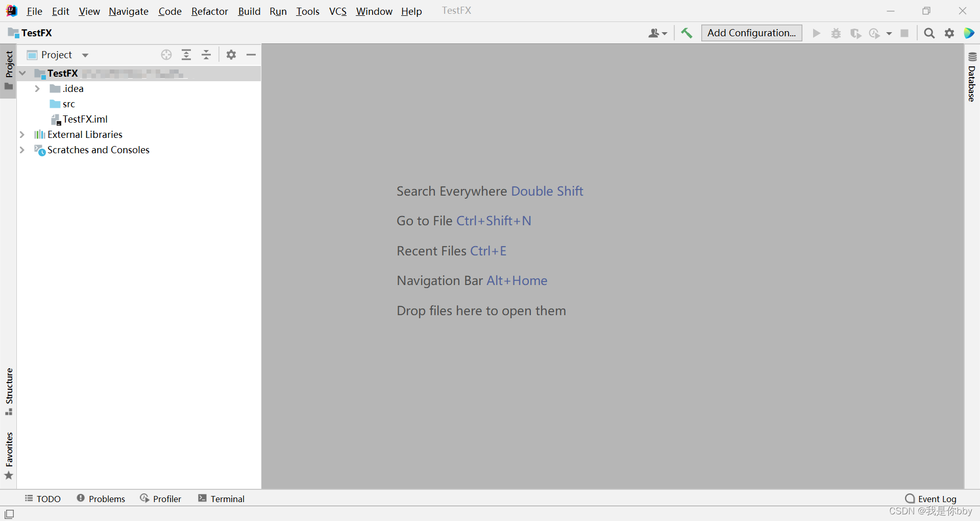Hide the Project panel with minus icon
980x521 pixels.
pos(251,55)
